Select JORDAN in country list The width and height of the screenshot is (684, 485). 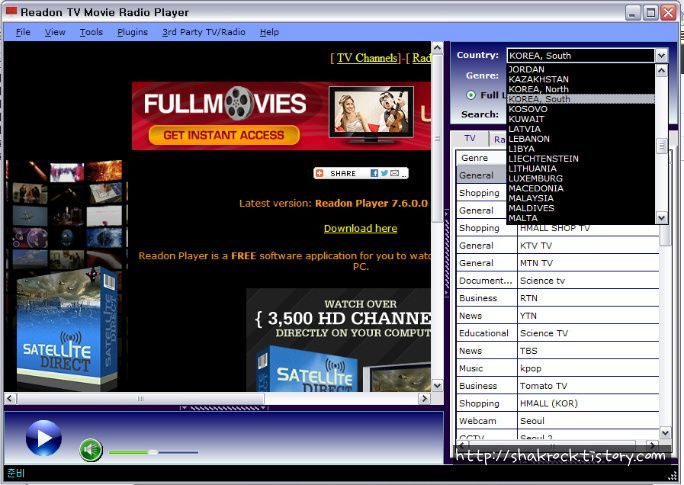(x=581, y=69)
